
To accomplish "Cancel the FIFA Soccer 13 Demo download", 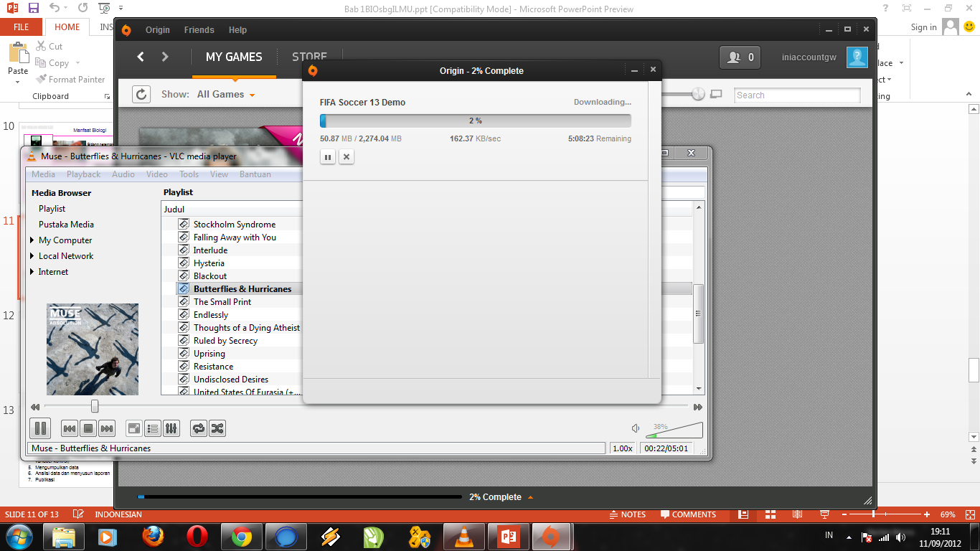I will (x=347, y=156).
